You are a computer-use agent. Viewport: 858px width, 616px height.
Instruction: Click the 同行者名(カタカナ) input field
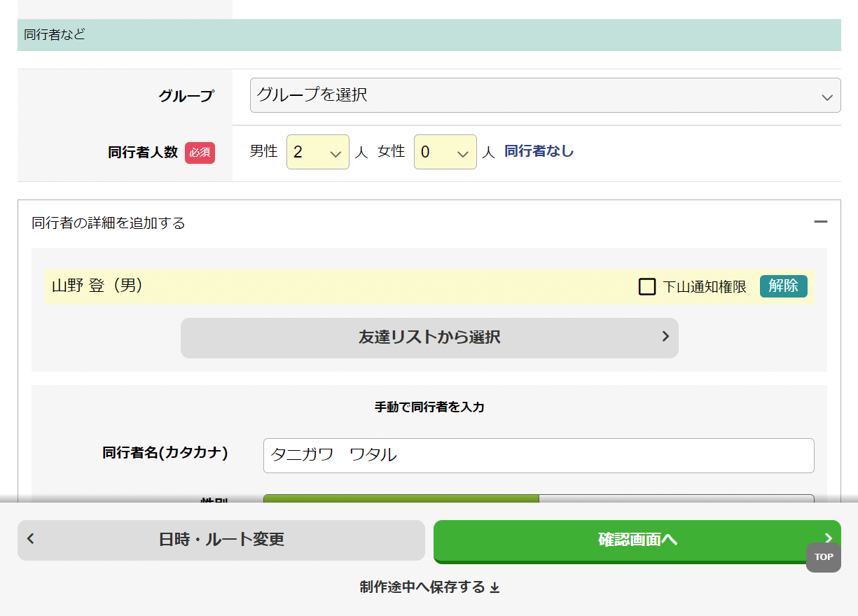539,455
